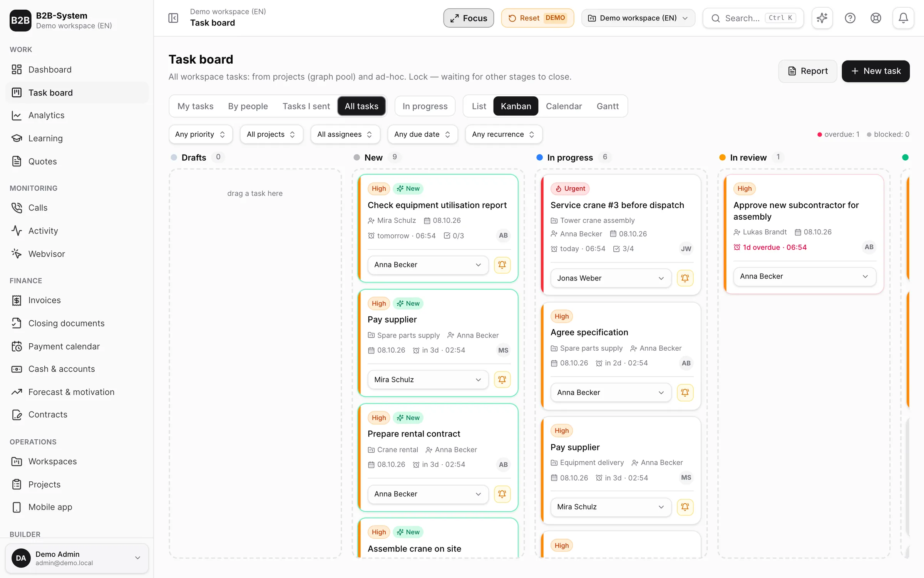The image size is (924, 578).
Task: Select the By people tab
Action: [248, 106]
